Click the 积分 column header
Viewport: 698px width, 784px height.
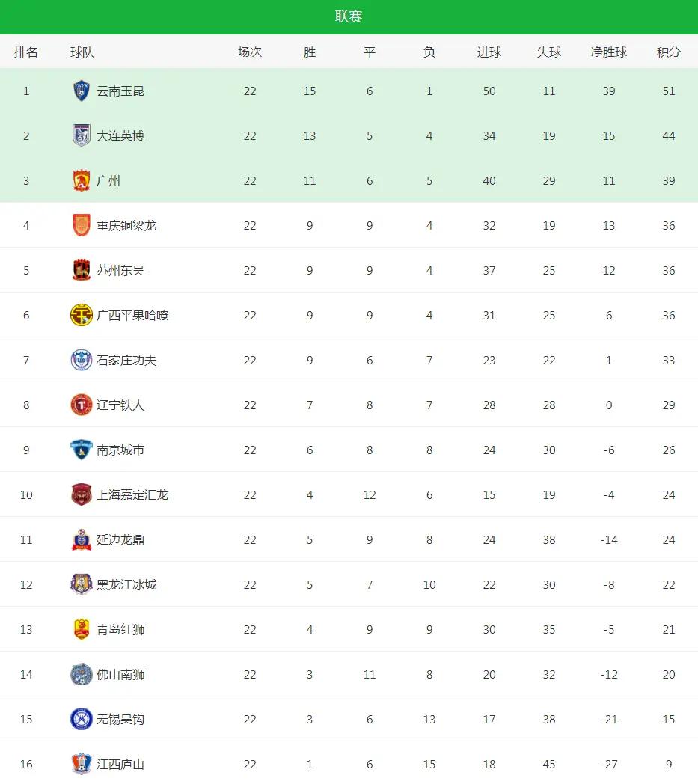click(668, 52)
